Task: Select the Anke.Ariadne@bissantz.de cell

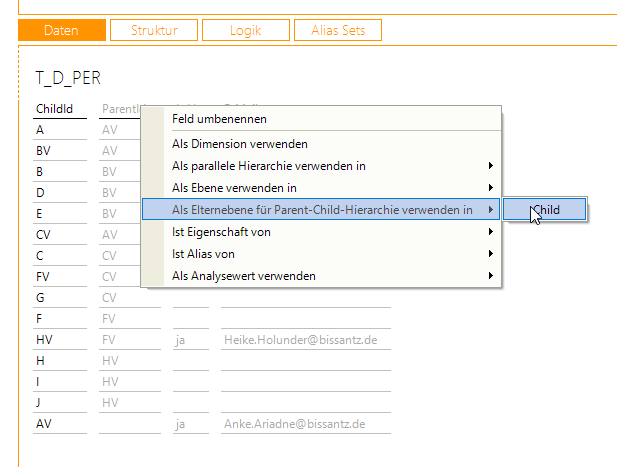Action: (292, 424)
